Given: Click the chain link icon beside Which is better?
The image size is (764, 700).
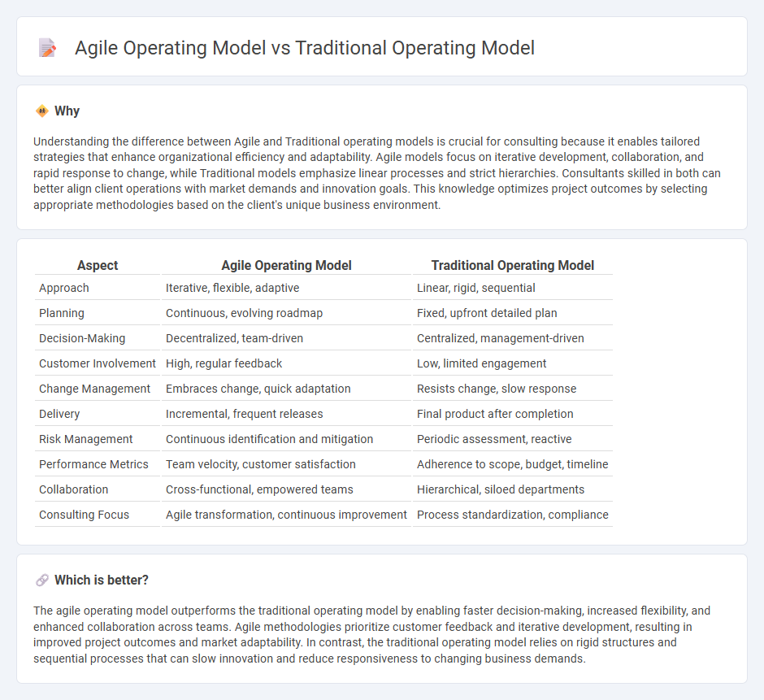Looking at the screenshot, I should tap(42, 580).
